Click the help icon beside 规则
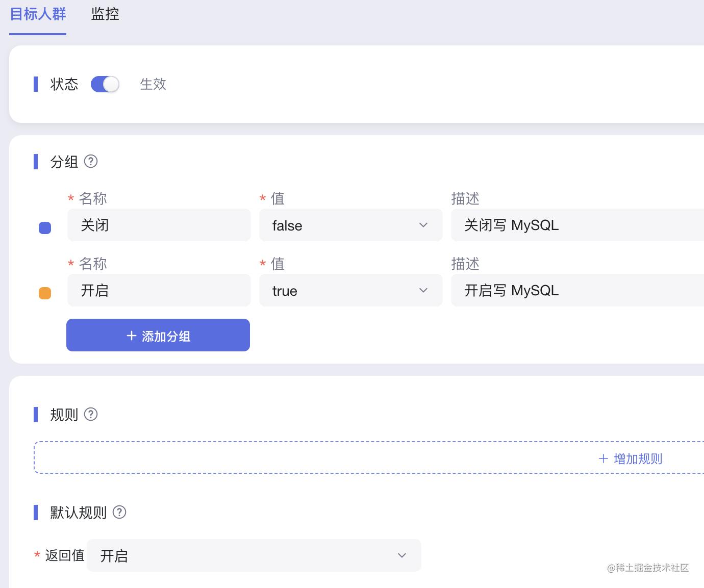This screenshot has width=704, height=588. (x=91, y=414)
